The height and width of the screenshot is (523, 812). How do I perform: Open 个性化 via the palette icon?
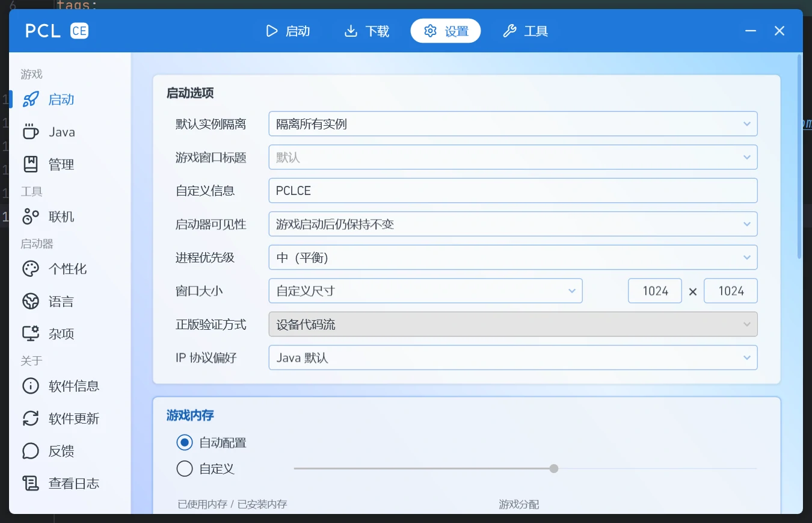[31, 268]
